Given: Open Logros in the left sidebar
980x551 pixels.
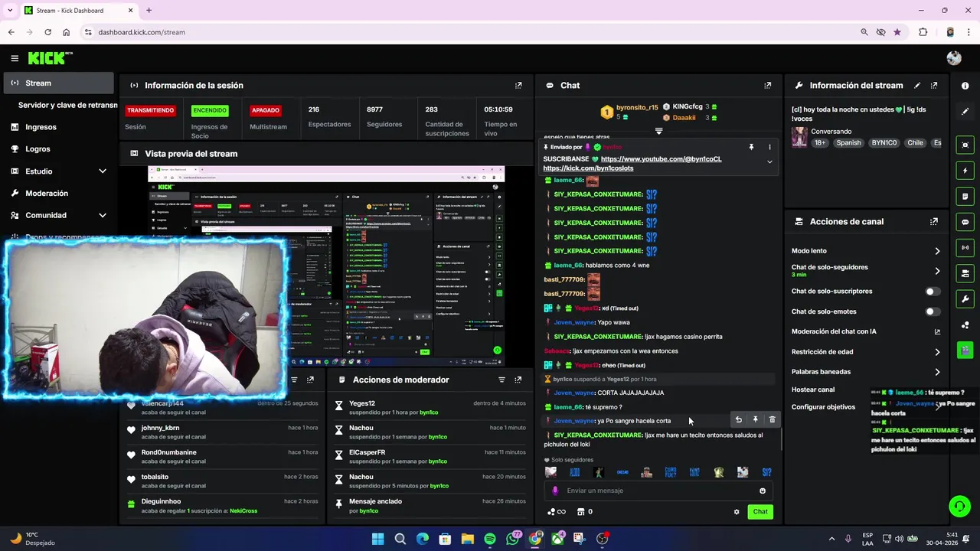Looking at the screenshot, I should click(59, 149).
